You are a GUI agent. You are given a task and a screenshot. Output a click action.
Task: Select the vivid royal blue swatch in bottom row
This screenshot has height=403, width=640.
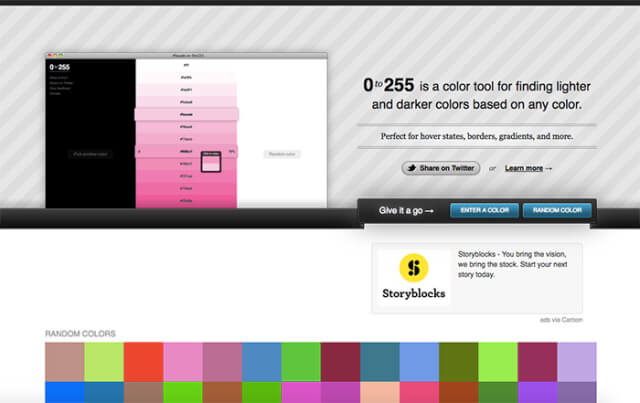tap(64, 392)
